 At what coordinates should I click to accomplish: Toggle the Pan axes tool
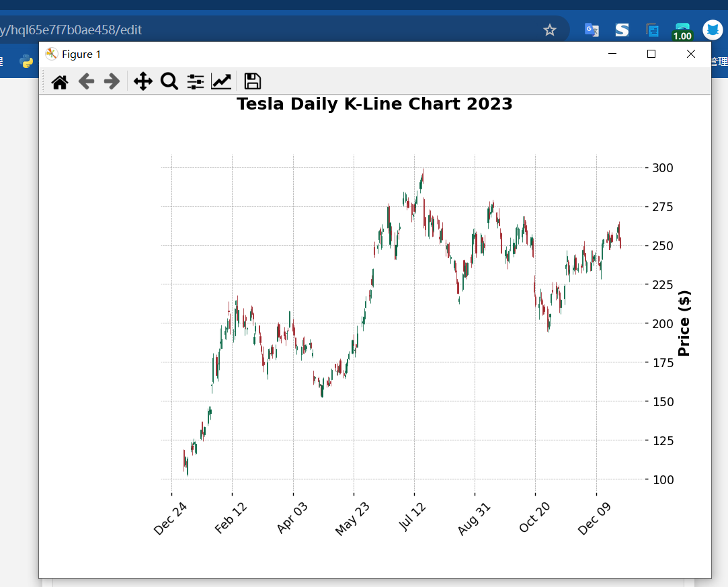click(143, 82)
